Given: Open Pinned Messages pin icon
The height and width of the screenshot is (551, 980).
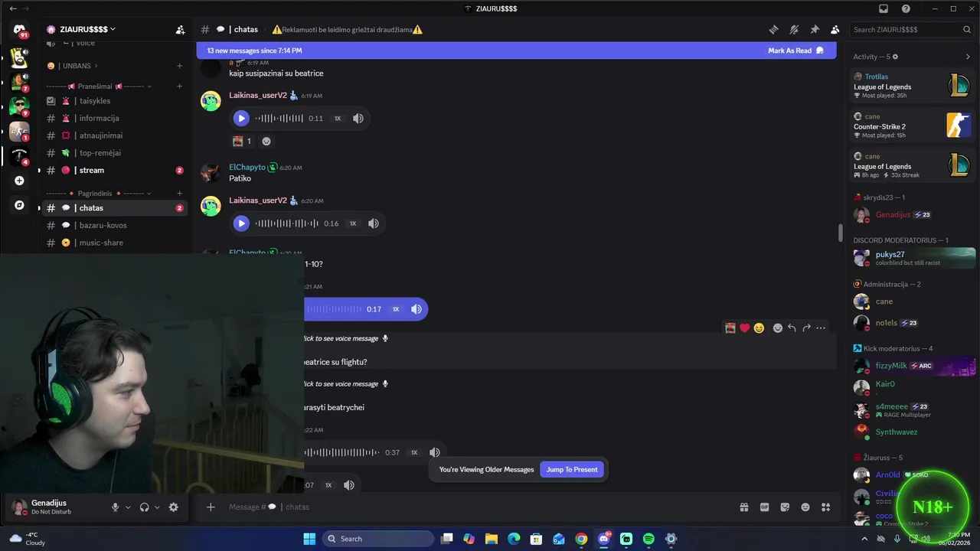Looking at the screenshot, I should (815, 30).
